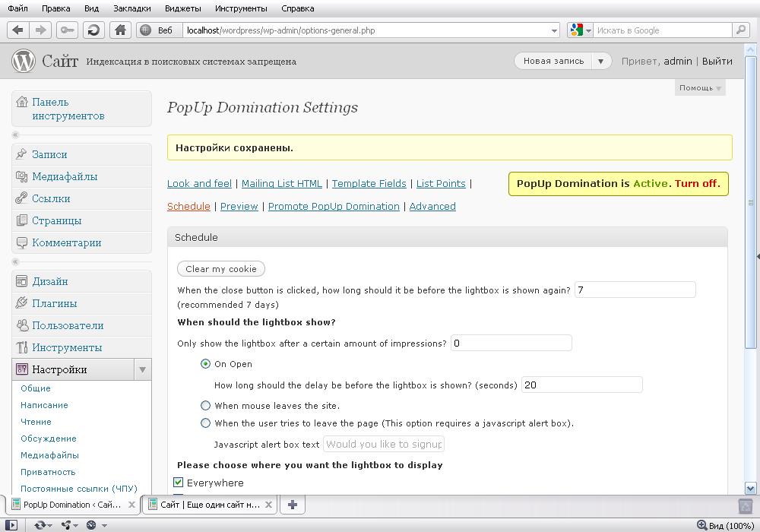
Task: Open the Promote PopUp Domination link
Action: tap(334, 207)
